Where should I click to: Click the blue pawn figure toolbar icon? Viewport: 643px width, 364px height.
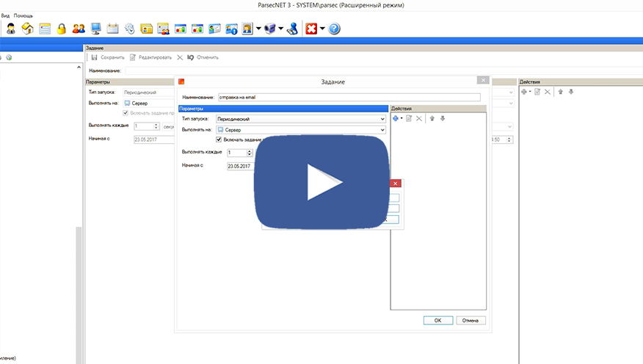292,29
